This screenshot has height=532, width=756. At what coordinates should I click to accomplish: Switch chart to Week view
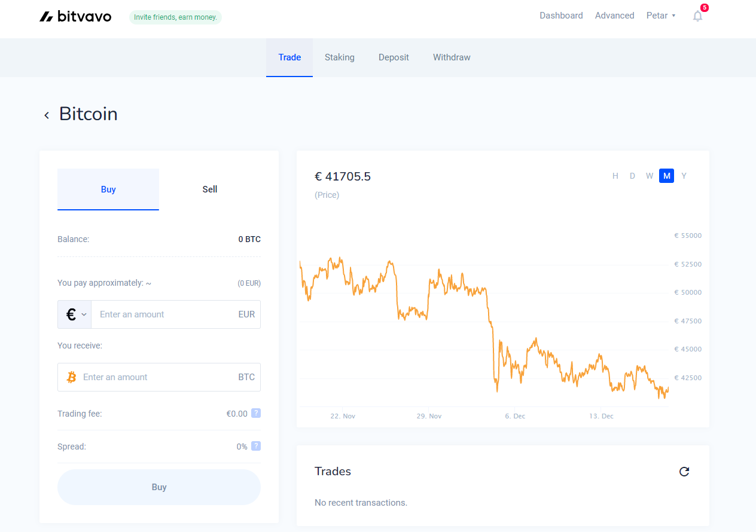click(x=650, y=176)
